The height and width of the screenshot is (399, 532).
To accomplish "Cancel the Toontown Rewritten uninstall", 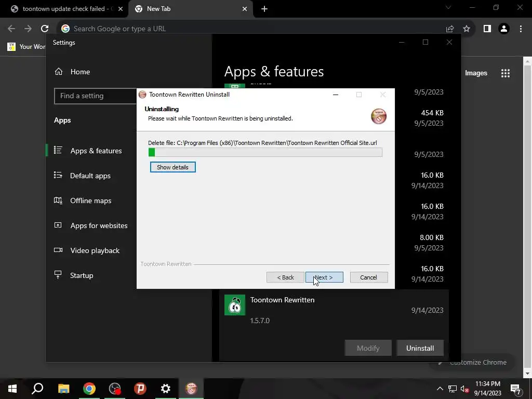I will tap(368, 277).
